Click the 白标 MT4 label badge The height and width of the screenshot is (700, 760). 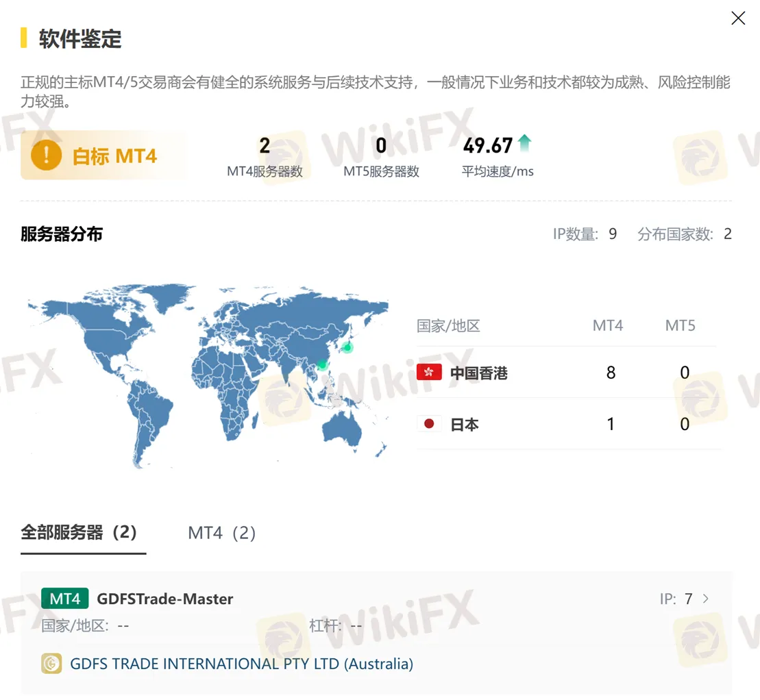pos(103,155)
